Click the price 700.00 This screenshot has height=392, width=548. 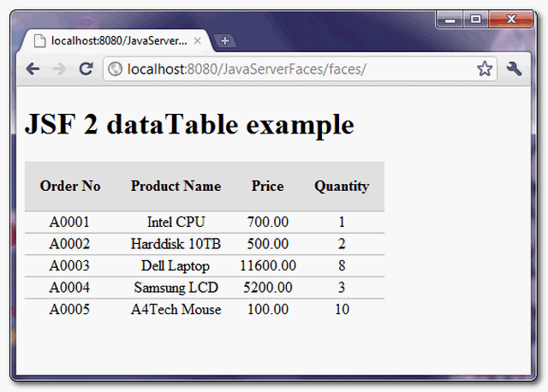[268, 222]
